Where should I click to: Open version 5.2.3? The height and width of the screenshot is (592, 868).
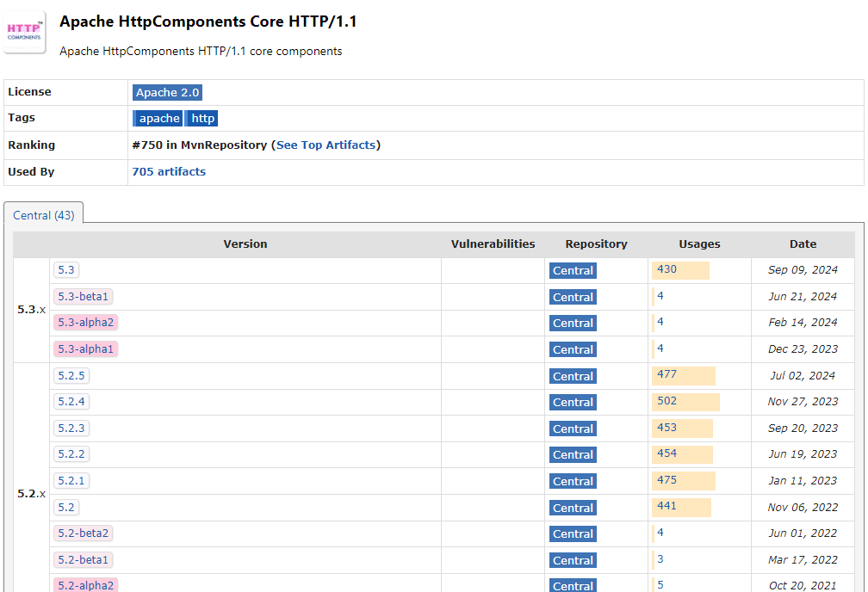[71, 429]
